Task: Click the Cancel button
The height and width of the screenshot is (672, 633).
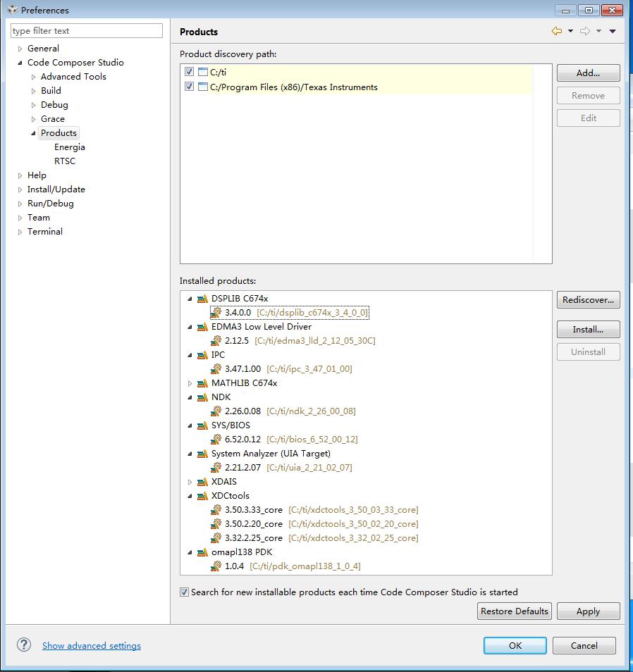Action: (584, 645)
